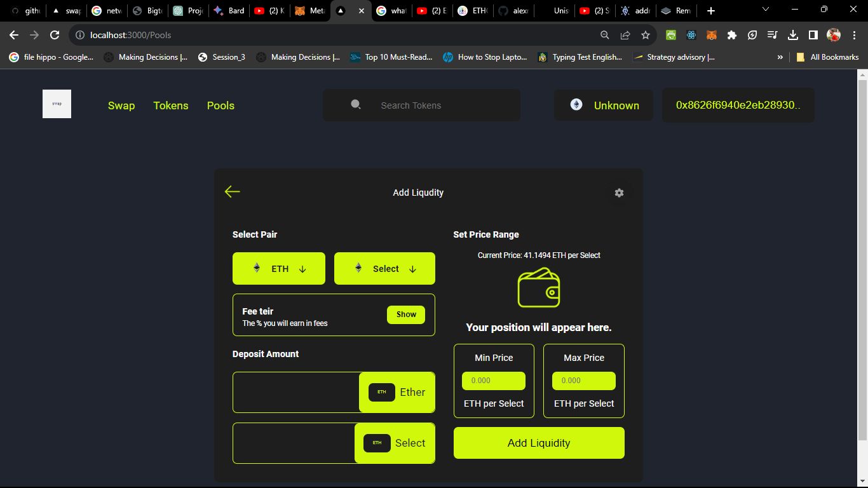Switch to the MetaMask browser tab
The image size is (868, 488).
coord(310,11)
